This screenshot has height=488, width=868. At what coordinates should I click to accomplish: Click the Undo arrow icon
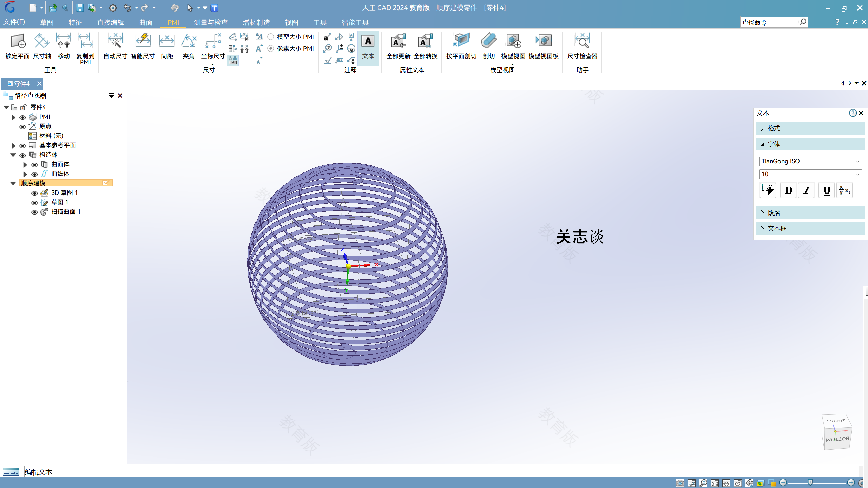(x=127, y=8)
